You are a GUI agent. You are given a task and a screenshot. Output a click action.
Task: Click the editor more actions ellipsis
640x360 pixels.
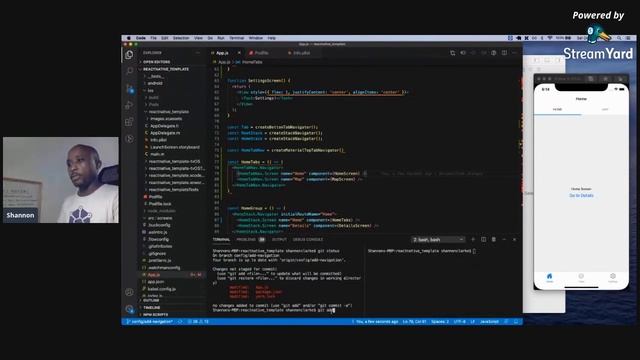coord(514,53)
